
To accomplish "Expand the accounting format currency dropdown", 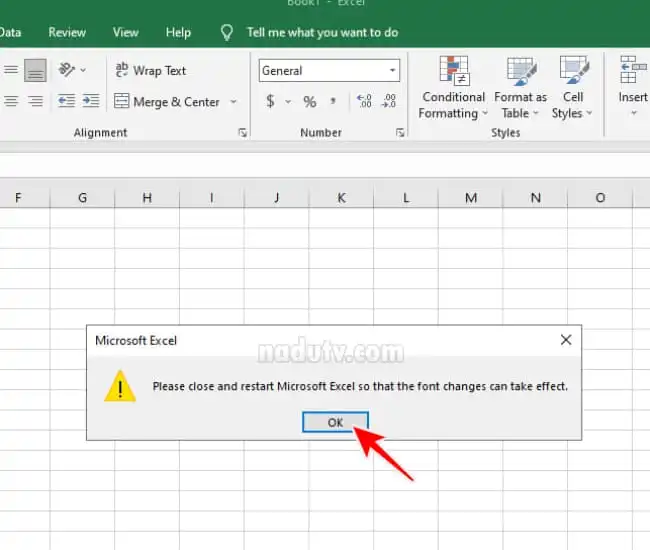I will point(288,102).
